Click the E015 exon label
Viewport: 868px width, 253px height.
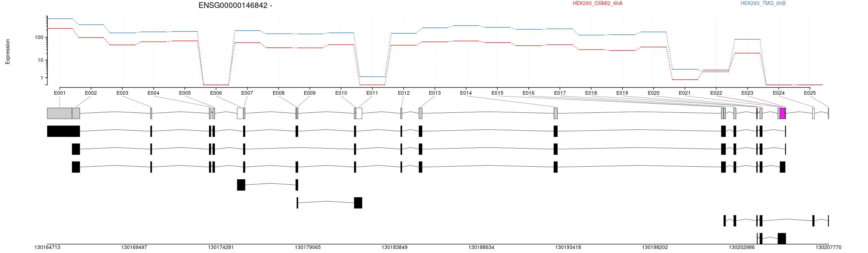(x=497, y=93)
